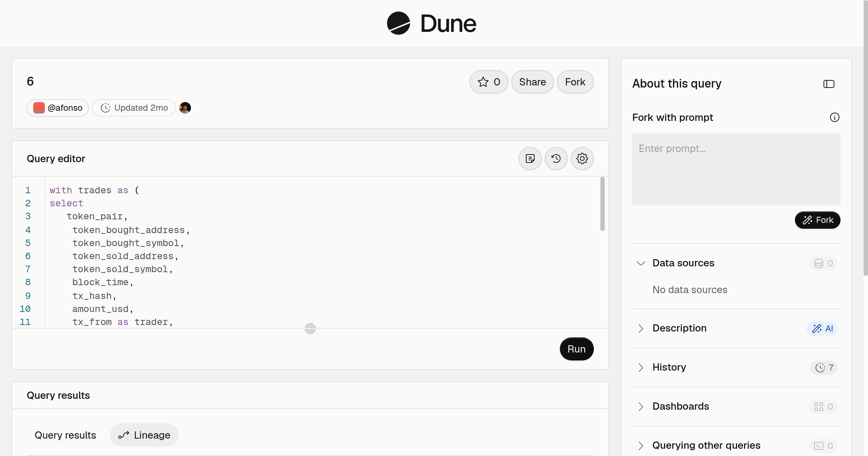Viewport: 868px width, 456px height.
Task: Click the Dashboards count badge
Action: (x=823, y=406)
